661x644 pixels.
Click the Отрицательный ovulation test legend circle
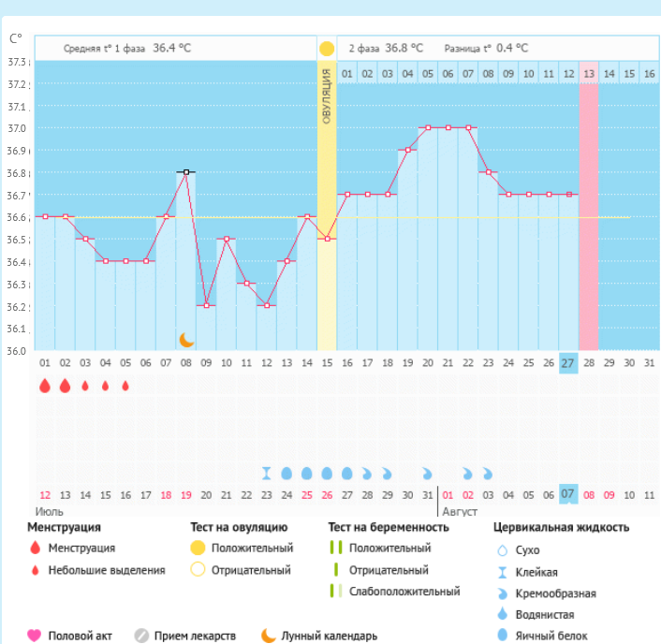pos(198,569)
